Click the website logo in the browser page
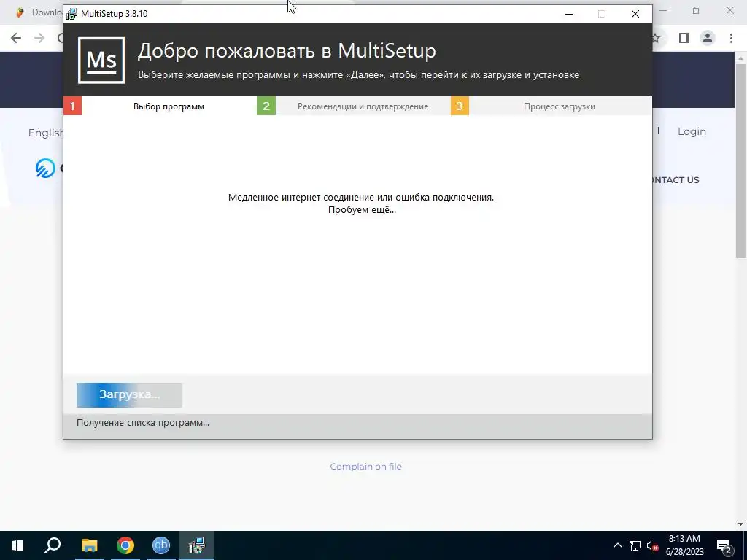Viewport: 747px width, 560px height. coord(46,168)
